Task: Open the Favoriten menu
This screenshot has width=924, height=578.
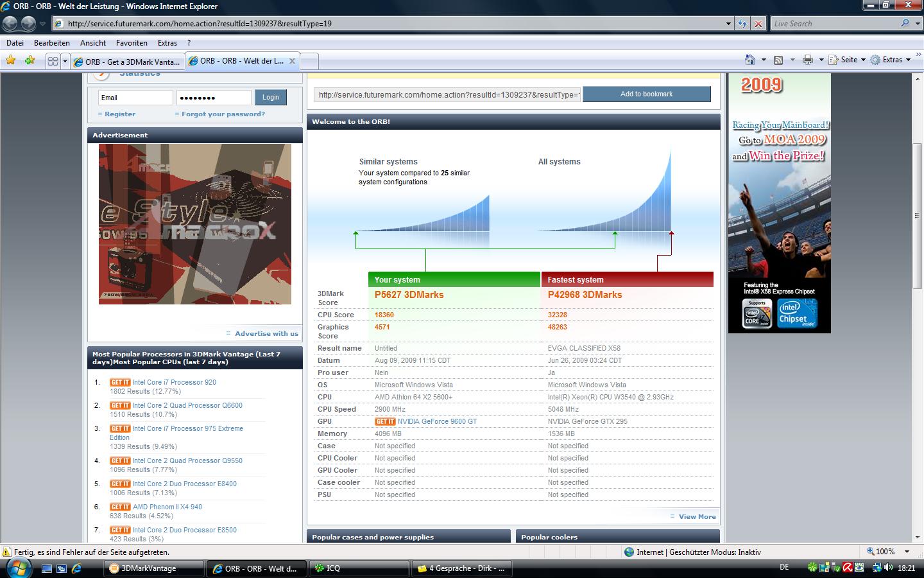Action: [132, 43]
